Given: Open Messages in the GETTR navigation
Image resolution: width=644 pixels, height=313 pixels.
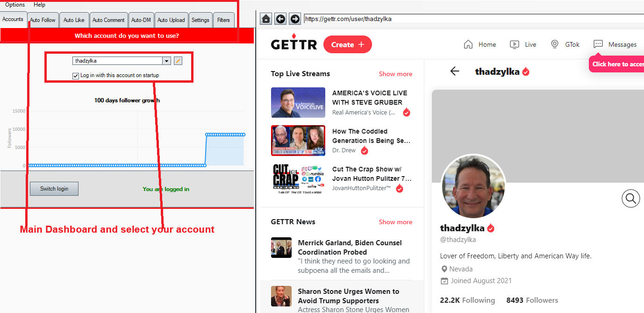Looking at the screenshot, I should coord(615,44).
